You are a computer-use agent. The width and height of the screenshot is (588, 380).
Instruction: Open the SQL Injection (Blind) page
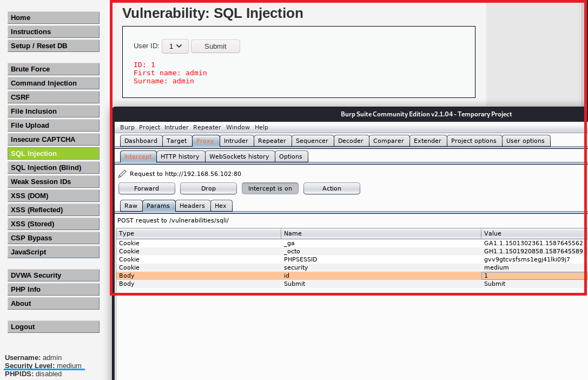click(x=53, y=167)
